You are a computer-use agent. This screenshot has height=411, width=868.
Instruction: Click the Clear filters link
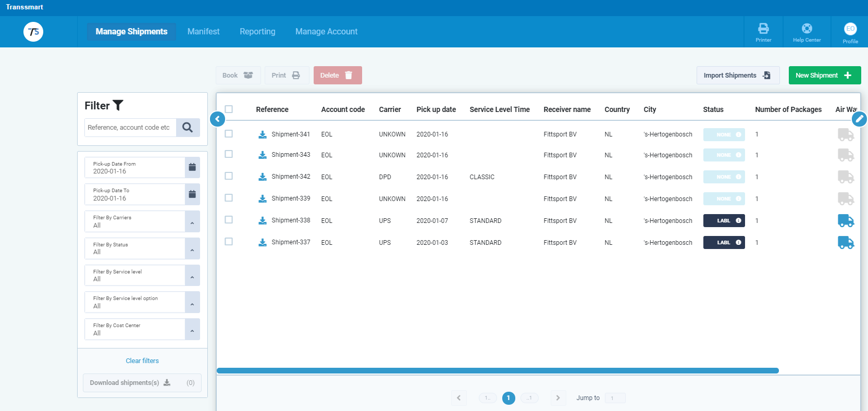[x=142, y=361]
